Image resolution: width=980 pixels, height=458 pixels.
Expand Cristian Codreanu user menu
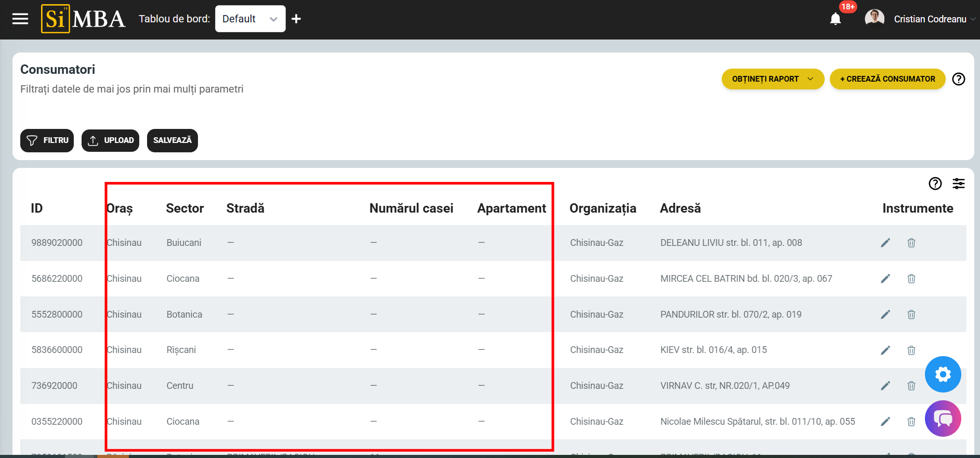pyautogui.click(x=929, y=19)
